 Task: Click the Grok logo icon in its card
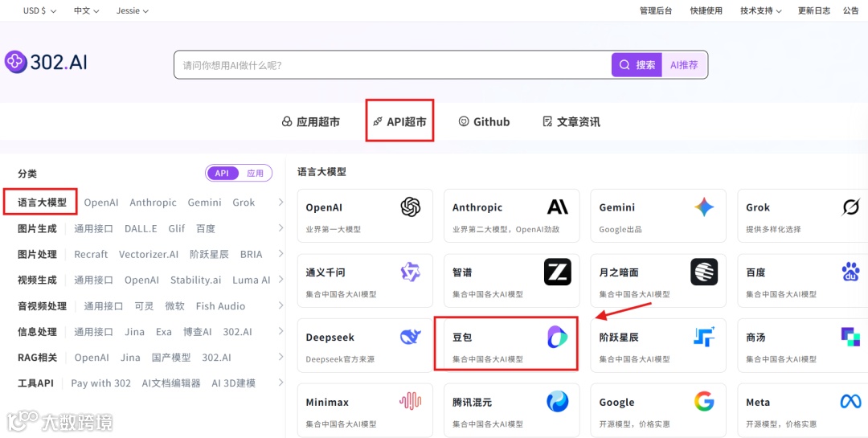850,207
